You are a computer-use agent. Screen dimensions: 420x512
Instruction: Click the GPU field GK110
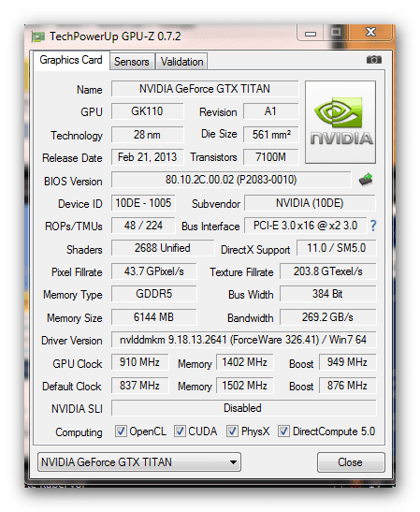point(147,111)
